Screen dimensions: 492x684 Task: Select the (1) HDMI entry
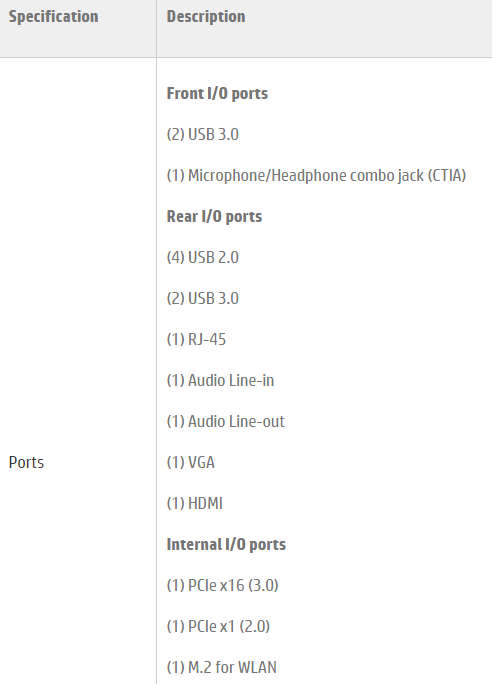coord(195,503)
